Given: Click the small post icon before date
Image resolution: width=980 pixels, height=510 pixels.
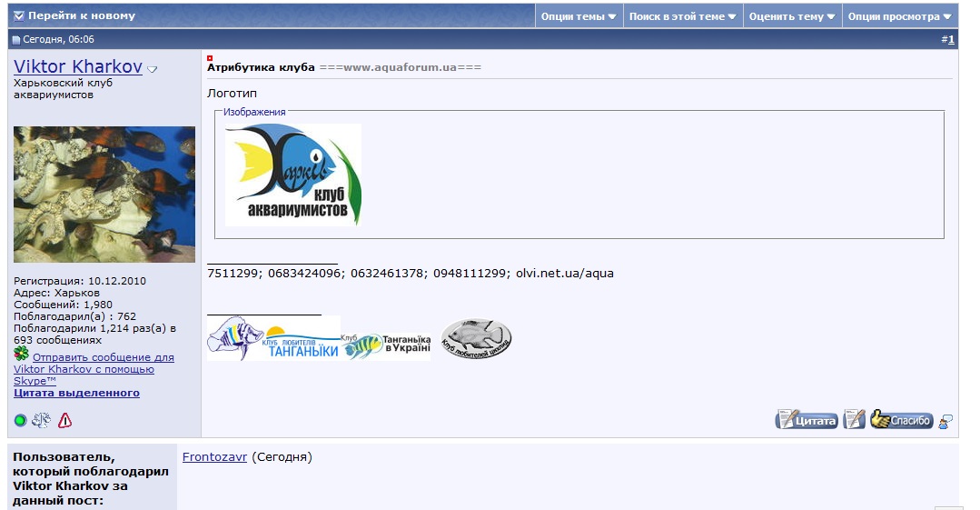Looking at the screenshot, I should [16, 40].
